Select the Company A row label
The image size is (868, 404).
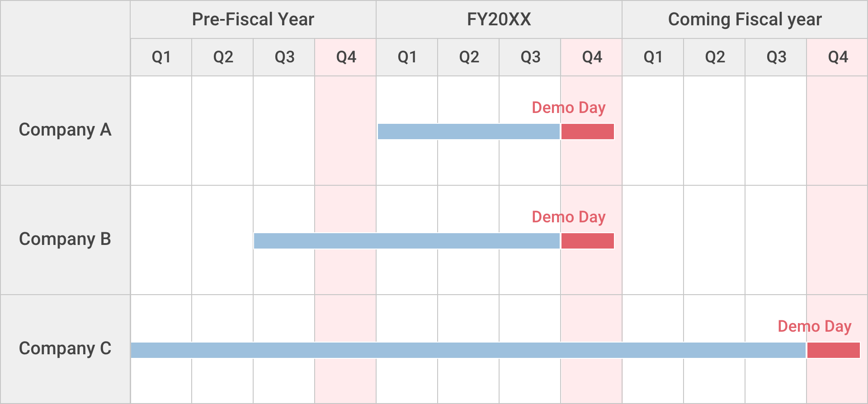65,130
